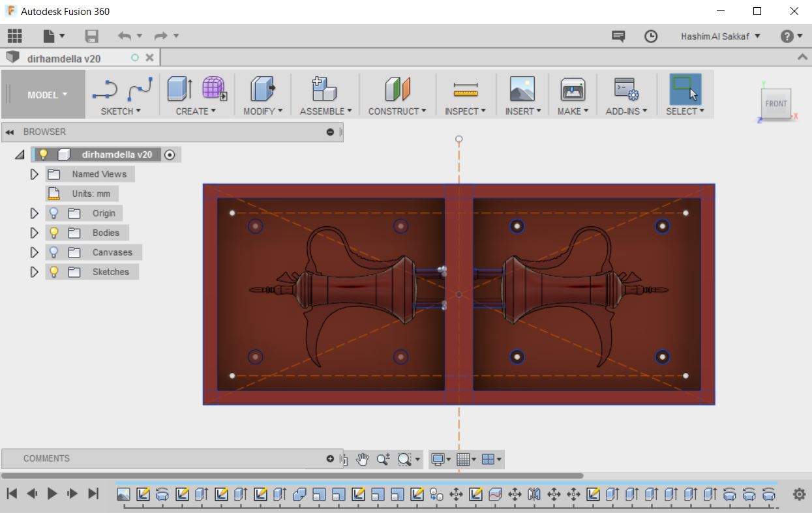This screenshot has height=513, width=812.
Task: Click the Pan hand icon in navigation bar
Action: coord(363,460)
